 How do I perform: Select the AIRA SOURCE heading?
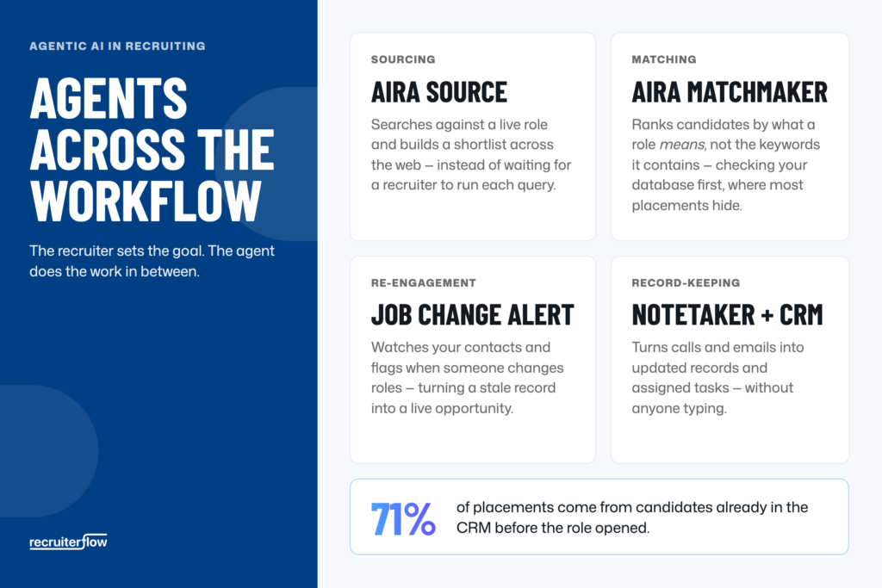point(438,92)
